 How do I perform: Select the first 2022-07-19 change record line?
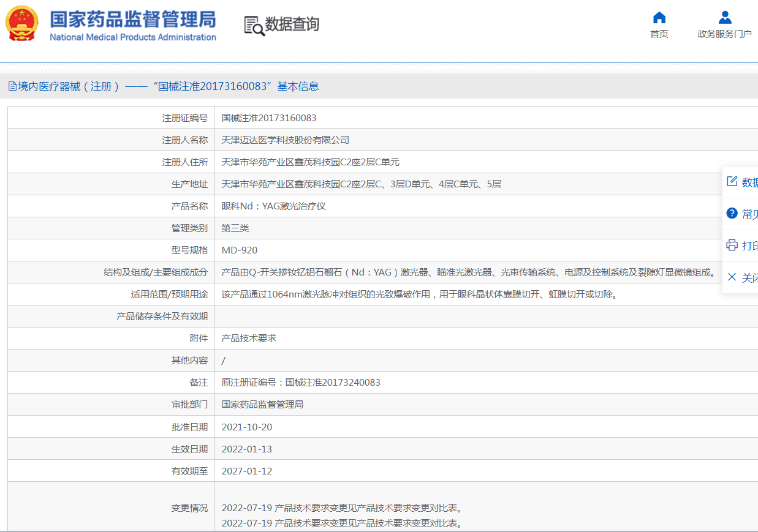click(x=342, y=508)
